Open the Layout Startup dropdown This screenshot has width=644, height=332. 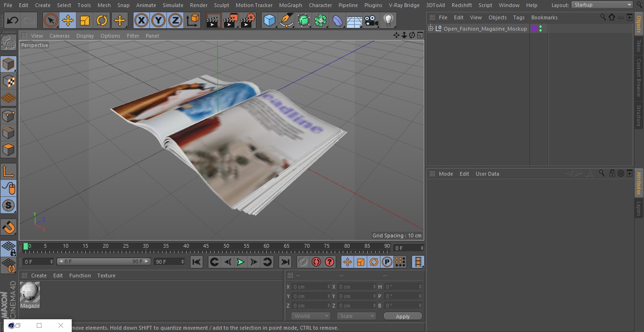pos(603,5)
